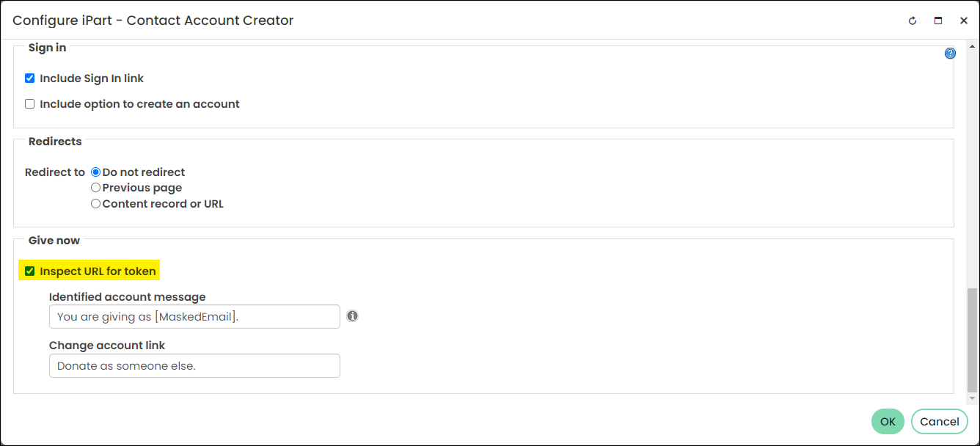This screenshot has height=446, width=980.
Task: Choose the Previous page redirect option
Action: tap(95, 188)
